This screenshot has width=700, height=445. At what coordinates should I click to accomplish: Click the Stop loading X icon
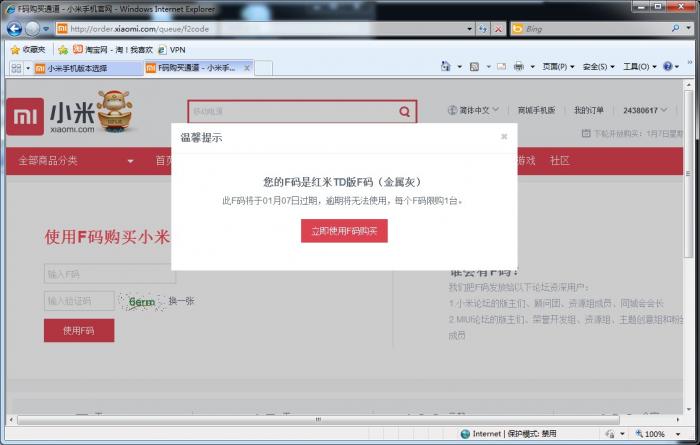(x=498, y=29)
